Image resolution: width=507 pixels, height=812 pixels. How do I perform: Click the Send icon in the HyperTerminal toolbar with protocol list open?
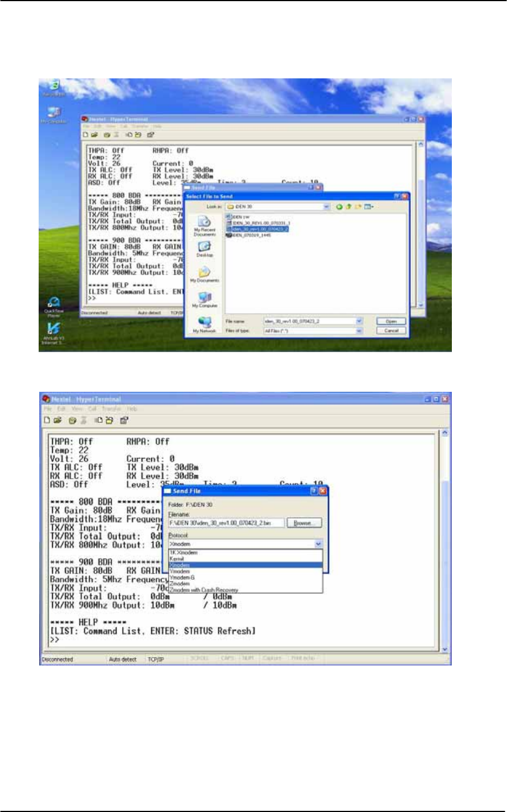[98, 421]
